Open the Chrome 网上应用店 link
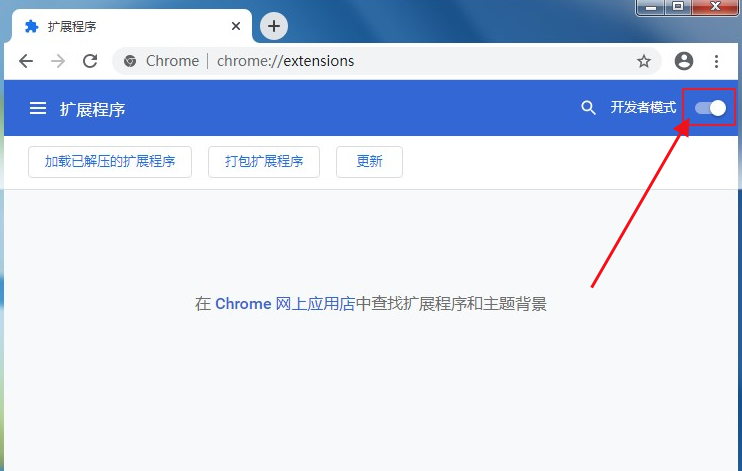742x471 pixels. coord(285,304)
